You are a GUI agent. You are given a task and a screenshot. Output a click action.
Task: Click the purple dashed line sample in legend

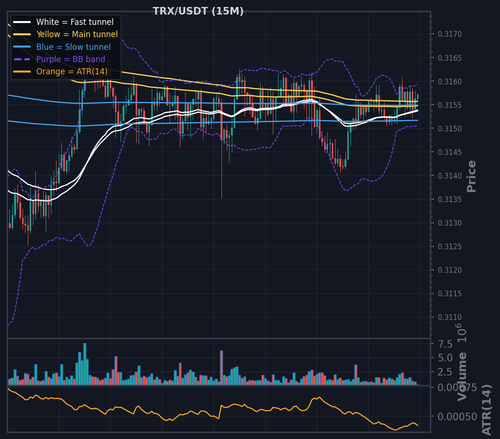pos(22,59)
